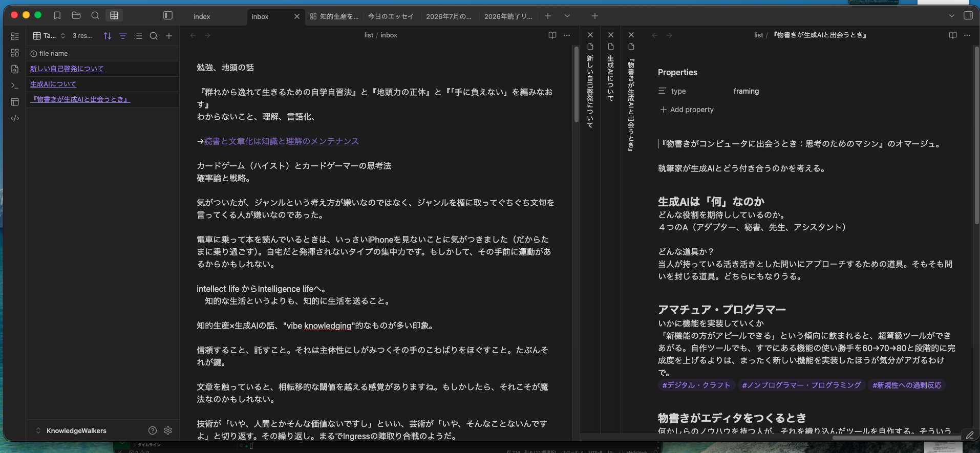980x453 pixels.
Task: Select the 生成AIについて vertical tab
Action: tap(611, 78)
